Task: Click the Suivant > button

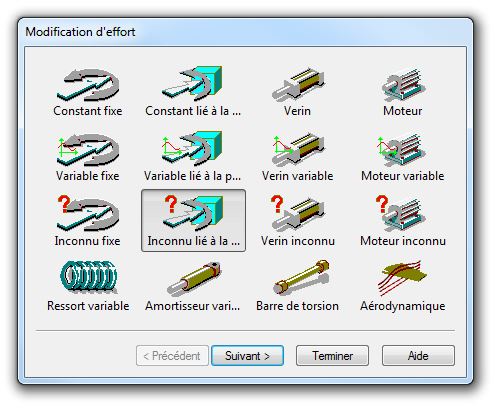Action: (247, 356)
